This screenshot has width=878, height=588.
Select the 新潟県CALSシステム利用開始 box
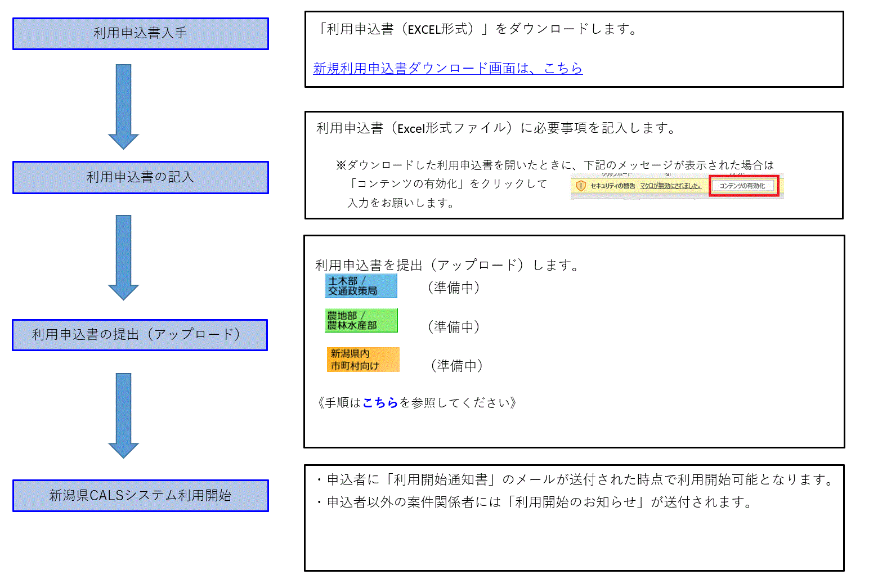tap(140, 496)
